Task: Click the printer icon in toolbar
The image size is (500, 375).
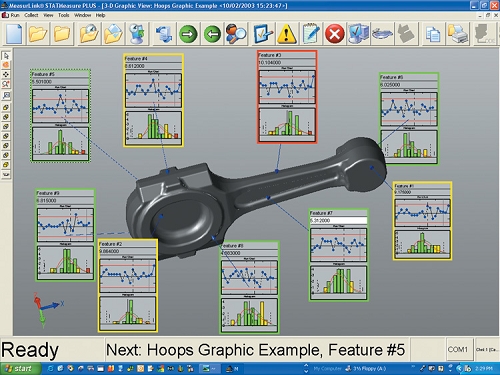Action: point(458,34)
